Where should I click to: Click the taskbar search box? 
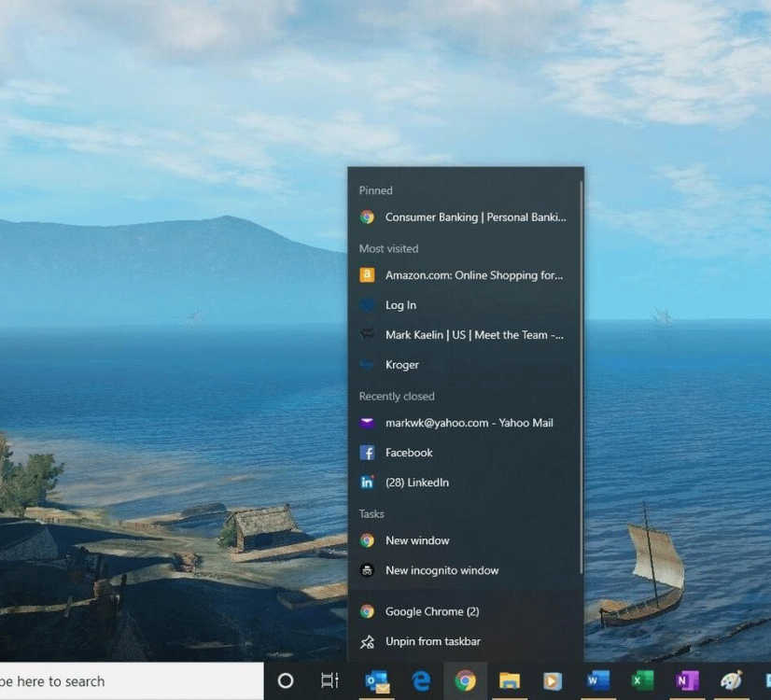131,680
